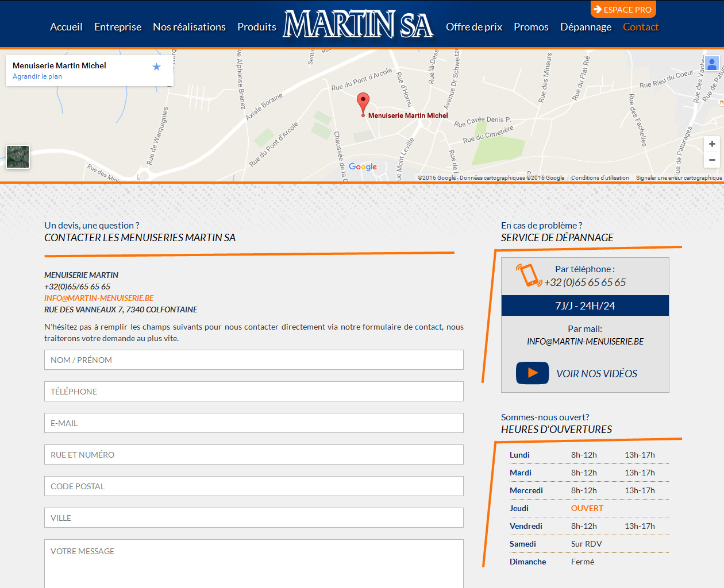Click Dimanche's Fermé entry
The image size is (724, 588).
pos(583,562)
